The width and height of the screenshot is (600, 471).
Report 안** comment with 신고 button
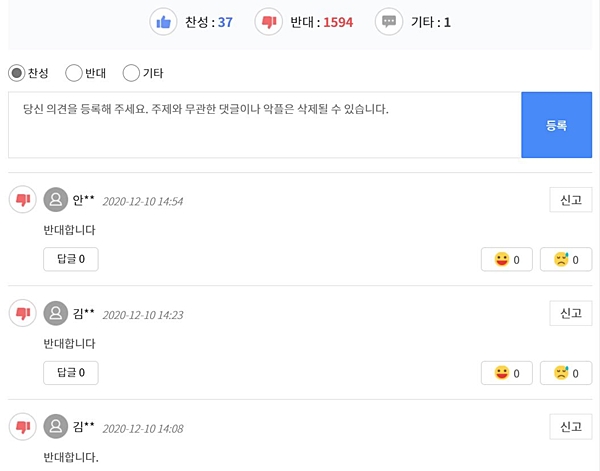pos(570,200)
